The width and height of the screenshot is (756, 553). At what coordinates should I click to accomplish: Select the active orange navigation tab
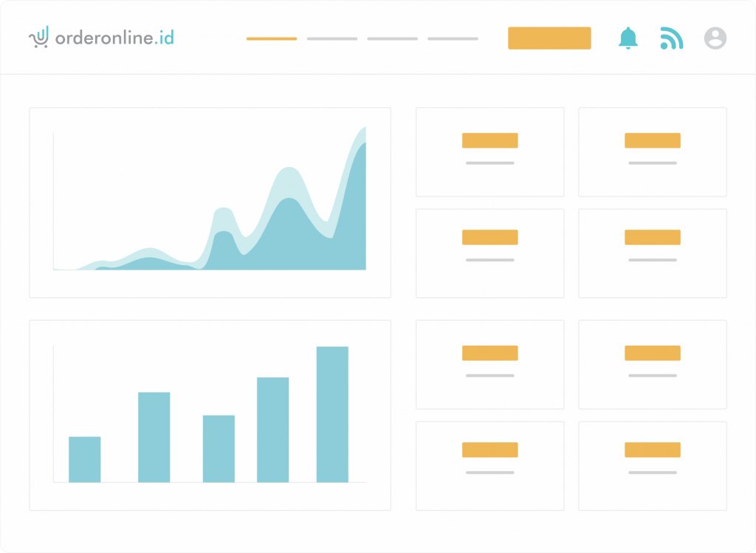[272, 38]
